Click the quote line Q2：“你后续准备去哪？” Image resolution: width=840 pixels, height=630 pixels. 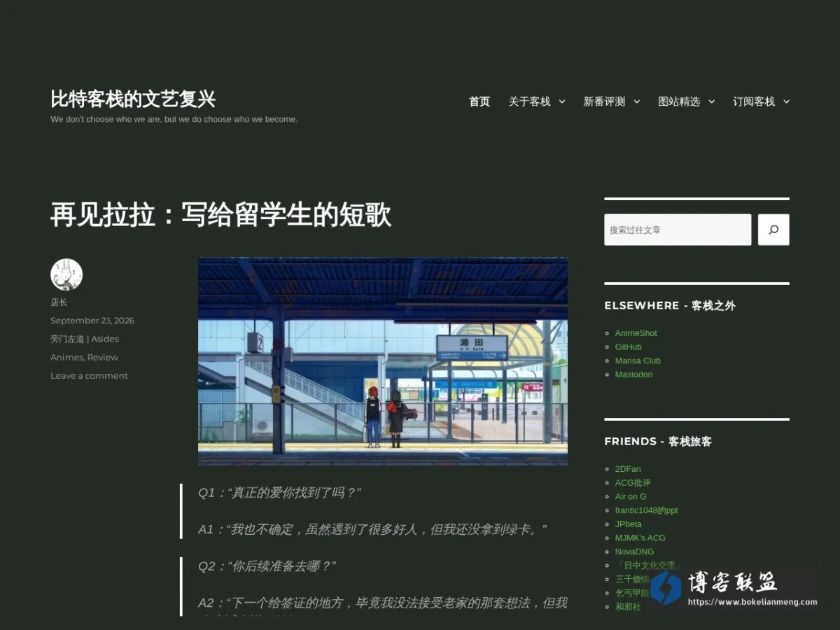(267, 566)
